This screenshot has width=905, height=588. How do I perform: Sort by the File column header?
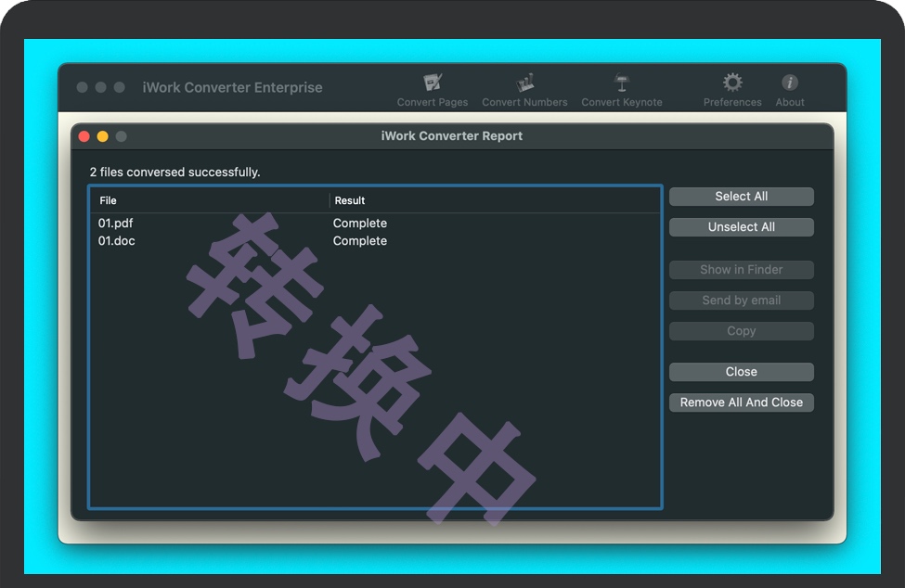pyautogui.click(x=109, y=200)
